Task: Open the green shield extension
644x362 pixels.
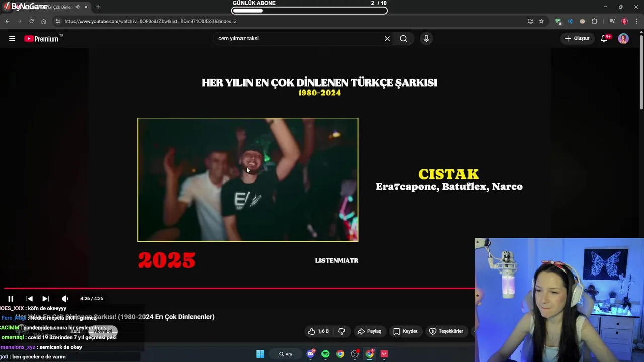Action: (x=558, y=21)
